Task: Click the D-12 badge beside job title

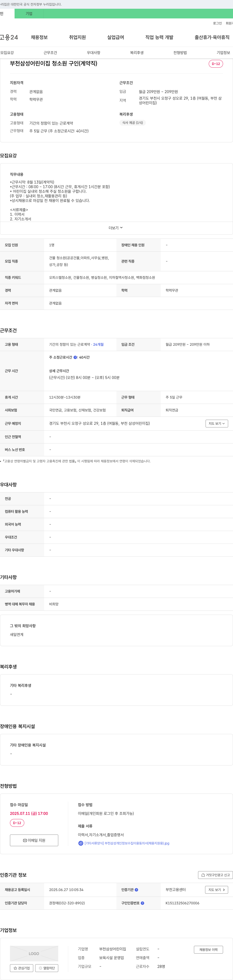Action: pos(216,64)
